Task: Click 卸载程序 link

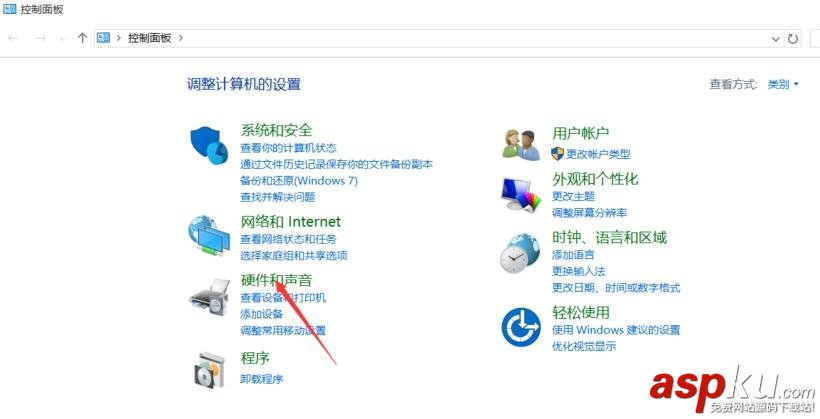Action: [x=261, y=379]
